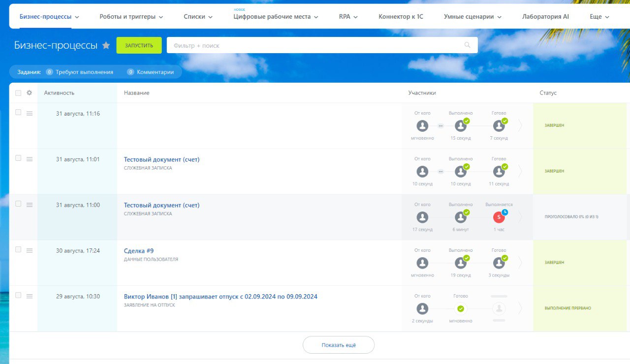This screenshot has width=630, height=364.
Task: Check the row dated 31 августа, 11:00
Action: tap(18, 204)
